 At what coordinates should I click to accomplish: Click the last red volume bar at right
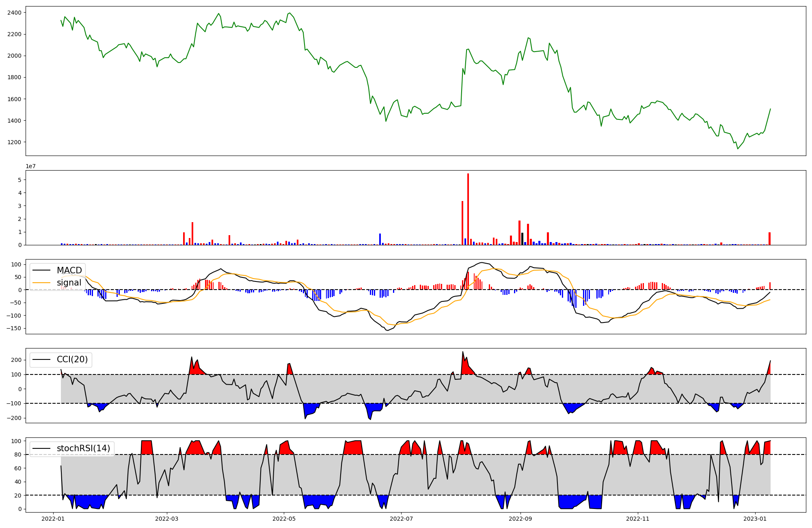click(769, 239)
